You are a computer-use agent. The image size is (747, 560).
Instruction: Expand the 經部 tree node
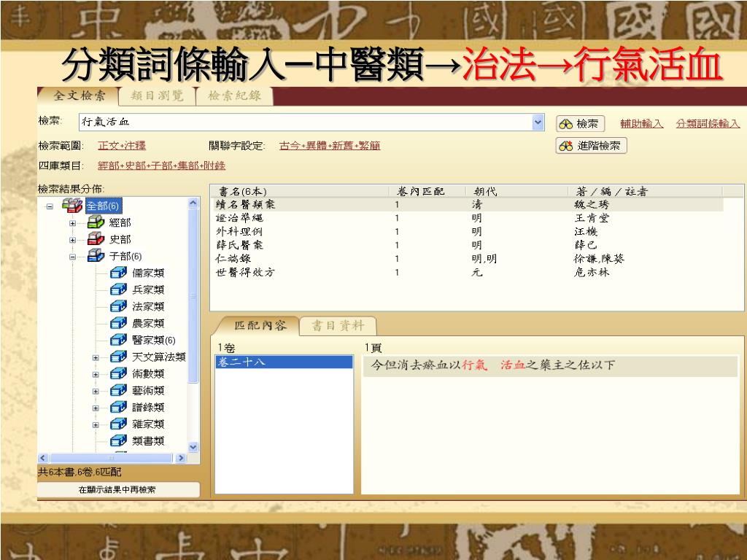click(x=72, y=223)
